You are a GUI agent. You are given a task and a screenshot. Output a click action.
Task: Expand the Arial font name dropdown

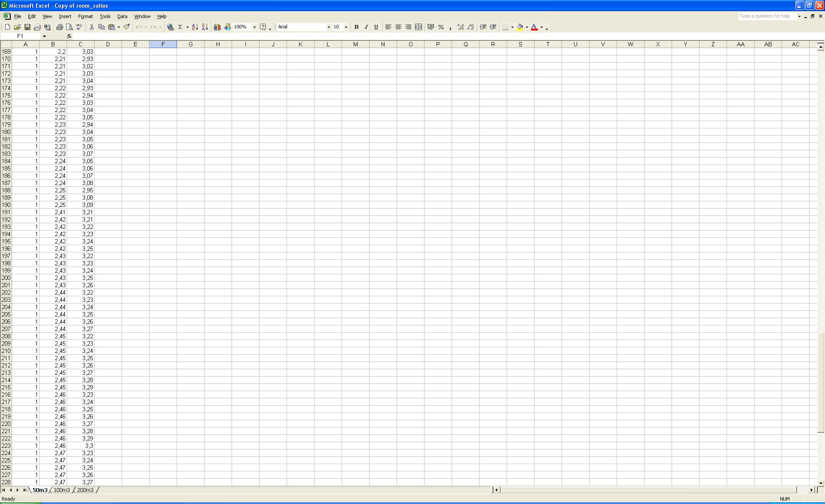point(329,27)
